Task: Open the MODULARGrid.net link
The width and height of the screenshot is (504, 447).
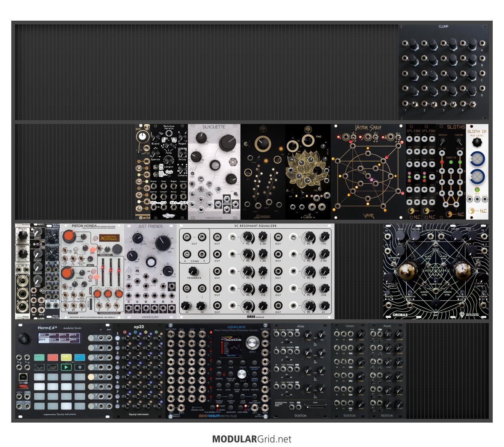Action: point(252,439)
